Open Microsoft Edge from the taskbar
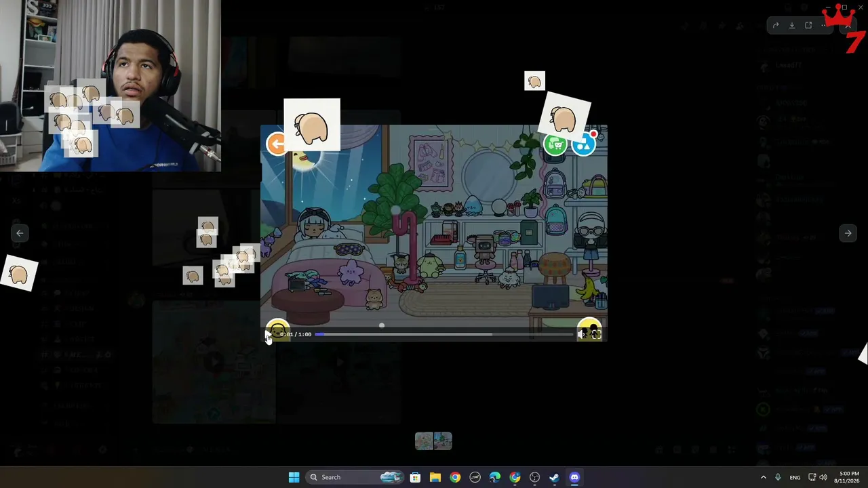The width and height of the screenshot is (868, 488). (495, 477)
